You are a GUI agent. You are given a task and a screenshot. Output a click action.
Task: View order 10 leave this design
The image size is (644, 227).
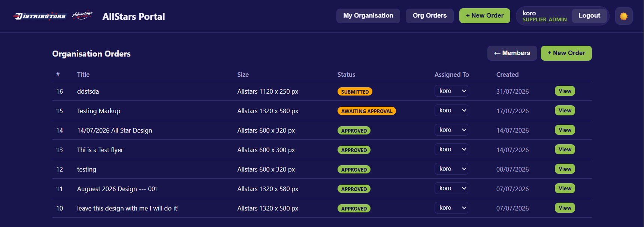pyautogui.click(x=565, y=208)
